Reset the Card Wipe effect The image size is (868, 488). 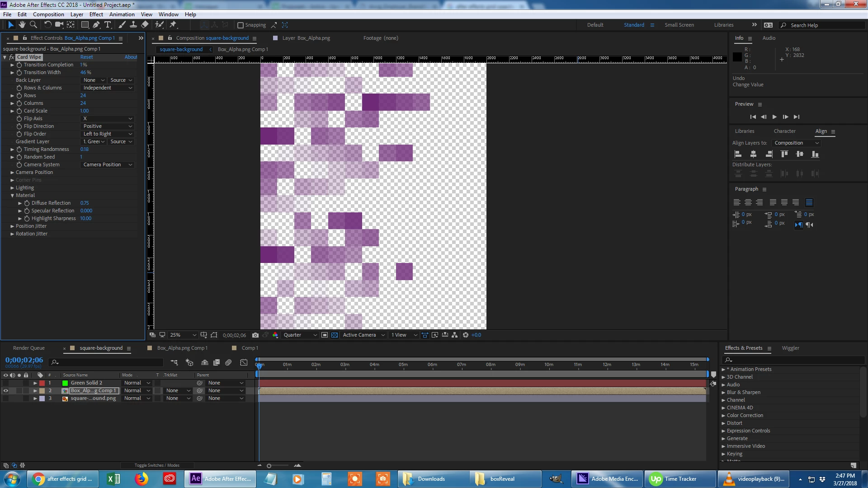pyautogui.click(x=86, y=57)
